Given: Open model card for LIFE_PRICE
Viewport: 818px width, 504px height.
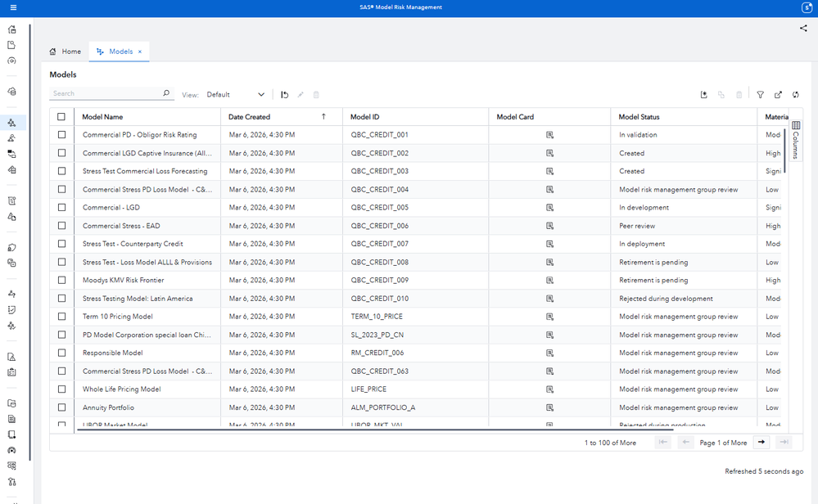Looking at the screenshot, I should pos(549,389).
